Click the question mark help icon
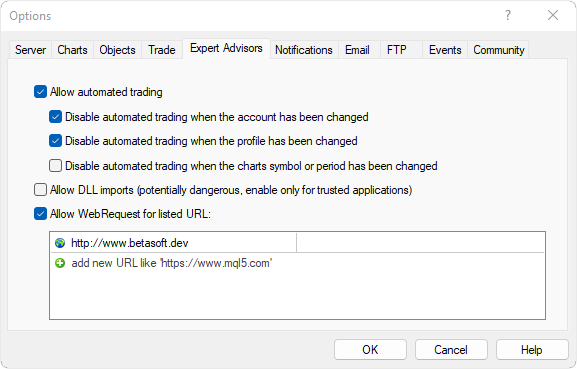This screenshot has height=369, width=577. (x=508, y=15)
